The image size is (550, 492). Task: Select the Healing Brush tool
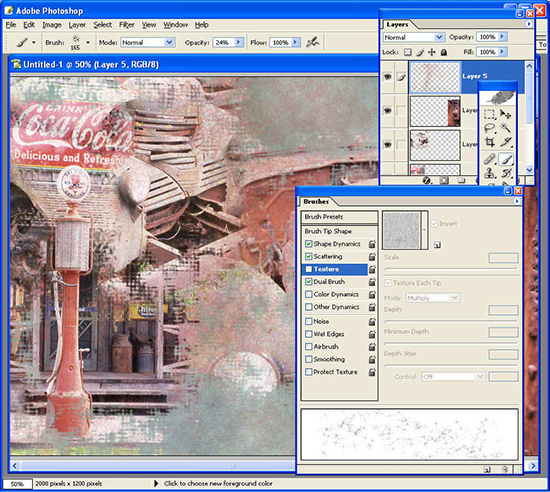click(x=490, y=160)
